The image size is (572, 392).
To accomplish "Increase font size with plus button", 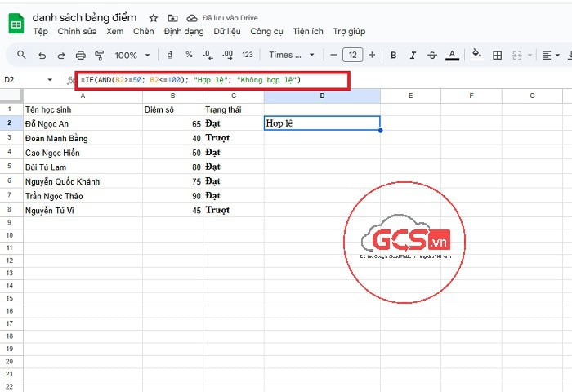I will 373,56.
